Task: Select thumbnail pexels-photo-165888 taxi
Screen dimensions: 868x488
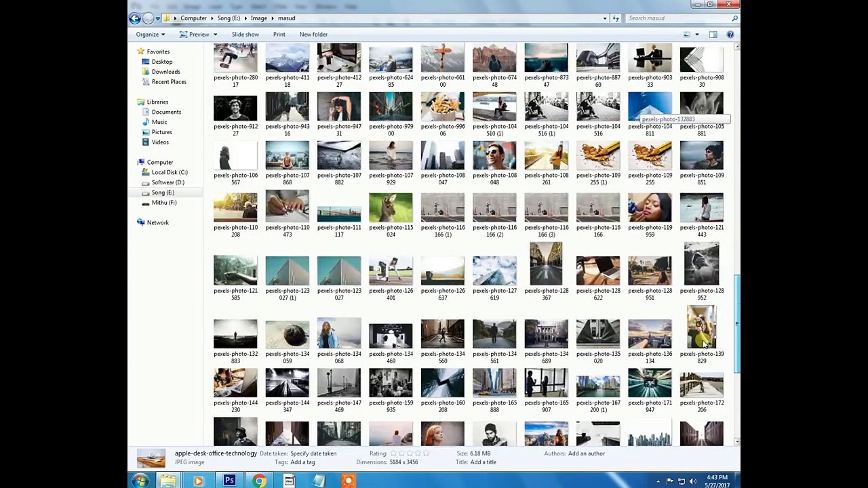Action: coord(494,383)
